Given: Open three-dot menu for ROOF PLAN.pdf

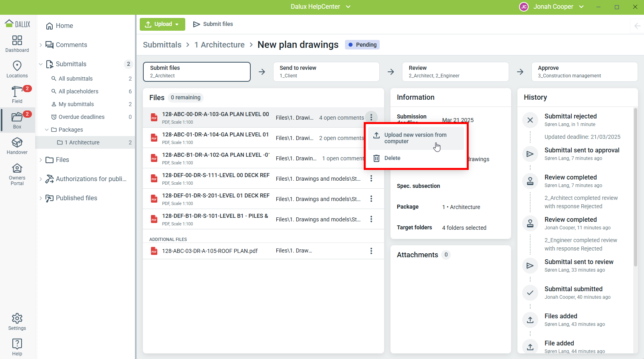Looking at the screenshot, I should coord(371,251).
